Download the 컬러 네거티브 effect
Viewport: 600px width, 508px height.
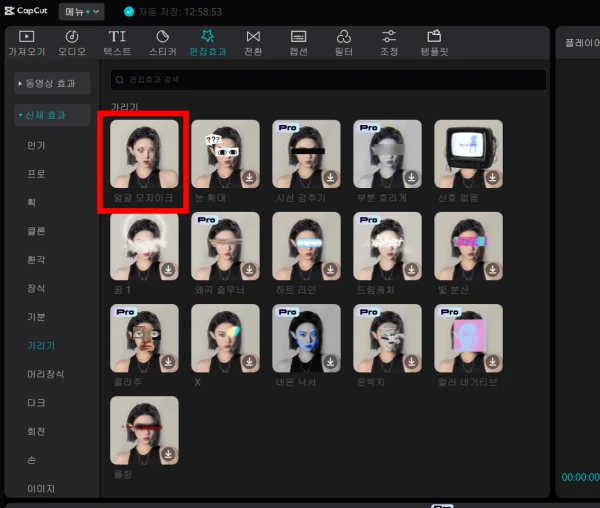pyautogui.click(x=492, y=362)
